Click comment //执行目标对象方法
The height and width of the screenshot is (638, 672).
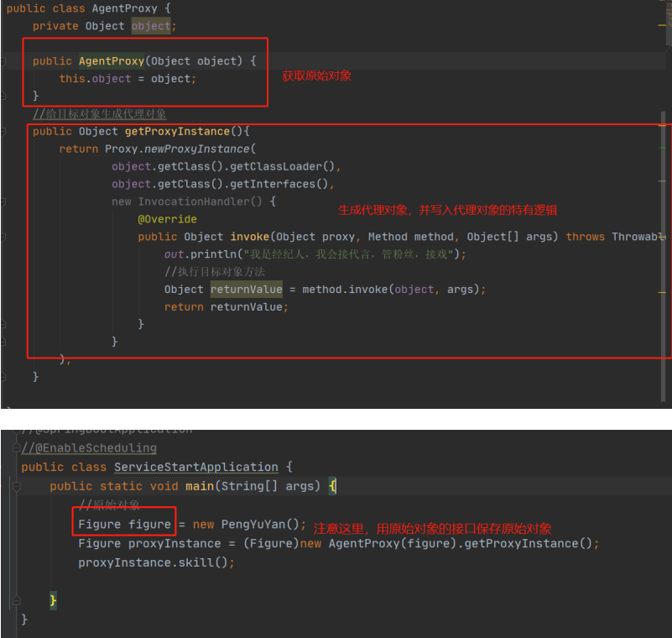(214, 272)
